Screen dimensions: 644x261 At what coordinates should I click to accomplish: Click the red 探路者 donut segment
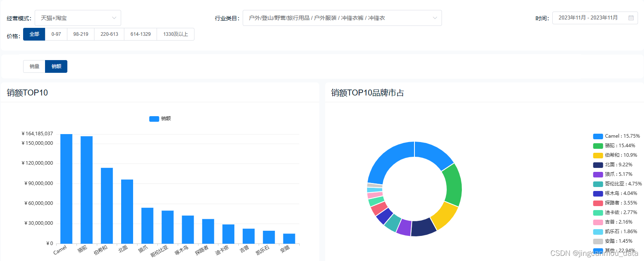click(x=379, y=208)
